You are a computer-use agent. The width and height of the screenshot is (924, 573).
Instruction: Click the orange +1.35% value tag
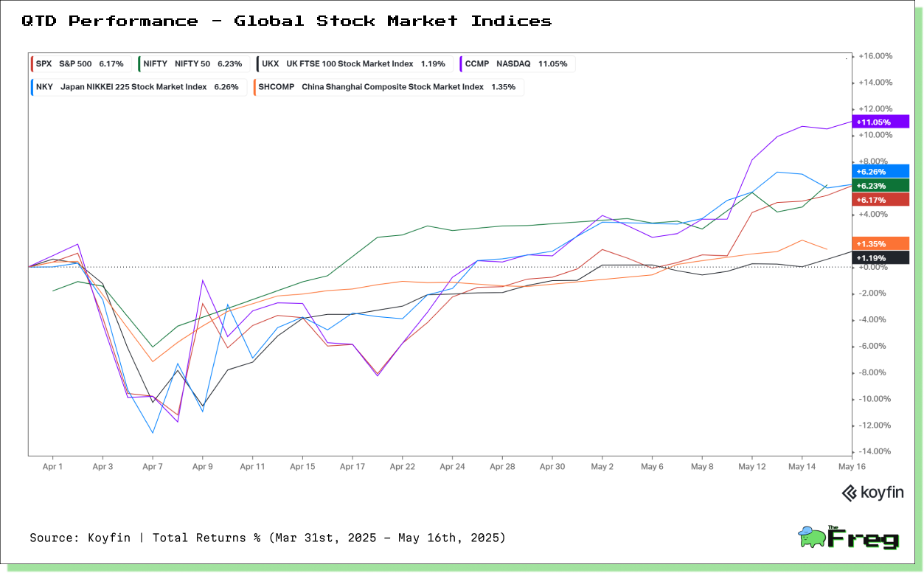(880, 243)
